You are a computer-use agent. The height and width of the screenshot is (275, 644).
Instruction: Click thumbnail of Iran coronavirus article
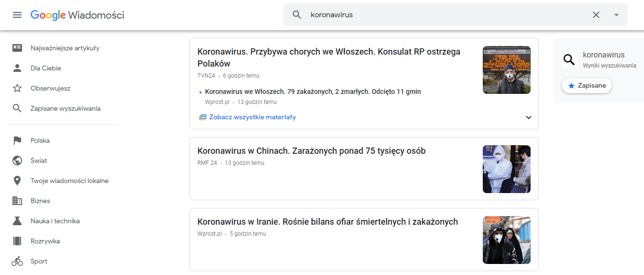click(507, 240)
